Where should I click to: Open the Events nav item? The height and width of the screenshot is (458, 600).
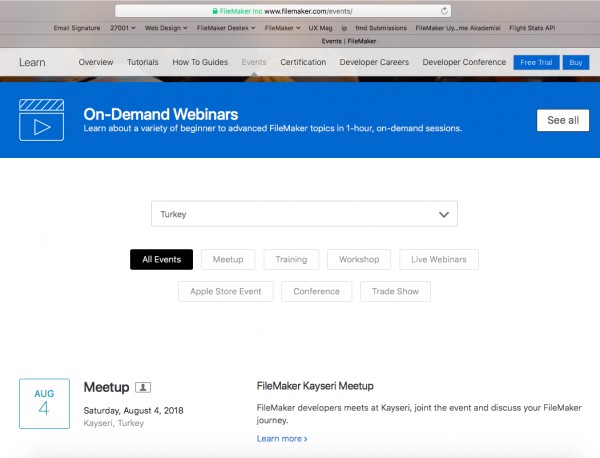click(x=254, y=62)
